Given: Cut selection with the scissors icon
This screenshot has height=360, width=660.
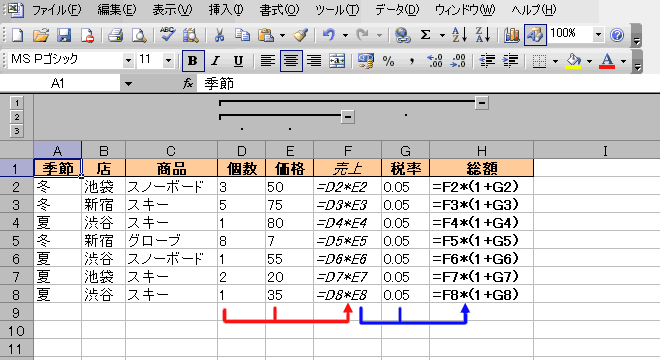Looking at the screenshot, I should 219,35.
